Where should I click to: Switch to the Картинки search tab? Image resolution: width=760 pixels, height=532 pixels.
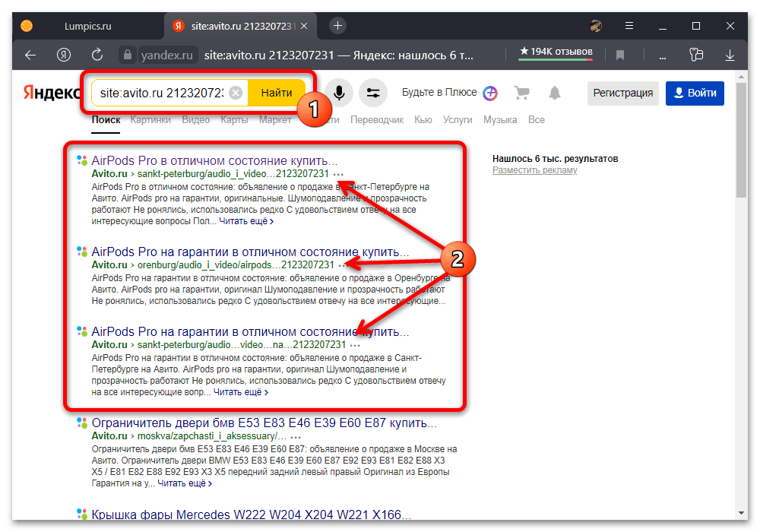click(x=150, y=120)
